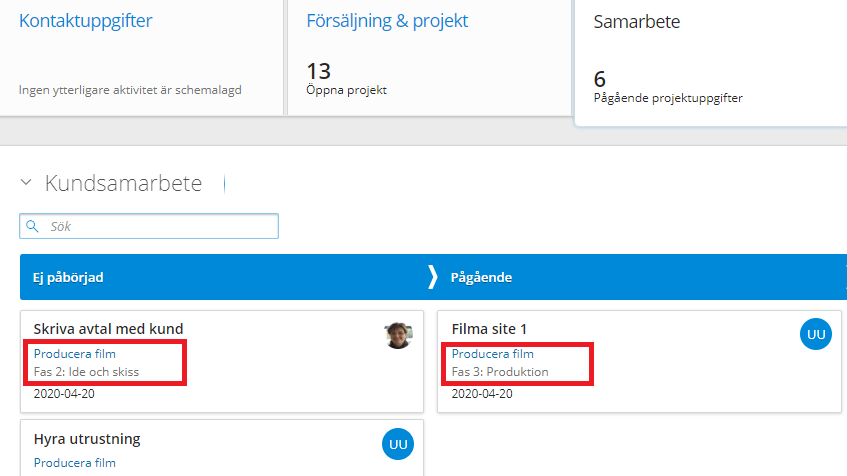The width and height of the screenshot is (847, 476).
Task: Click the UU avatar on Filma site 1
Action: 816,335
